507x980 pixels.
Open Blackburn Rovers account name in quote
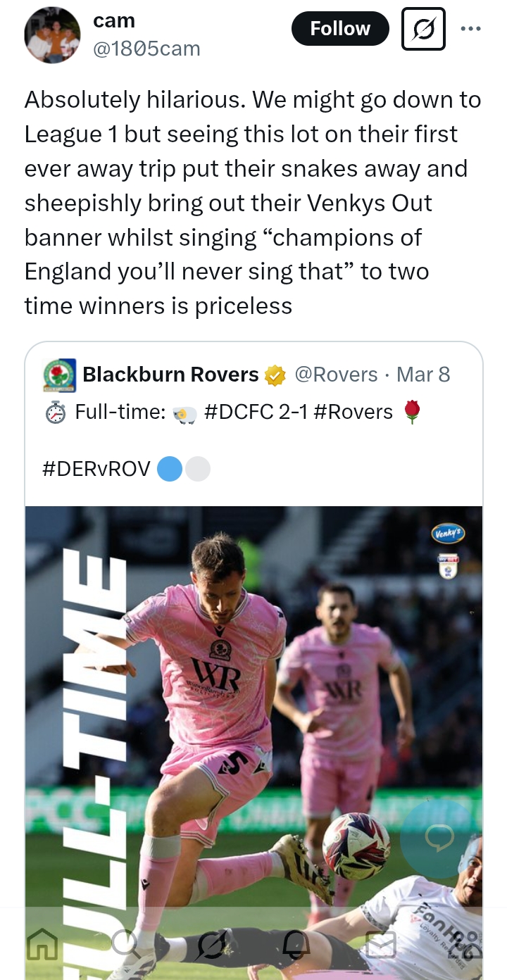tap(170, 375)
